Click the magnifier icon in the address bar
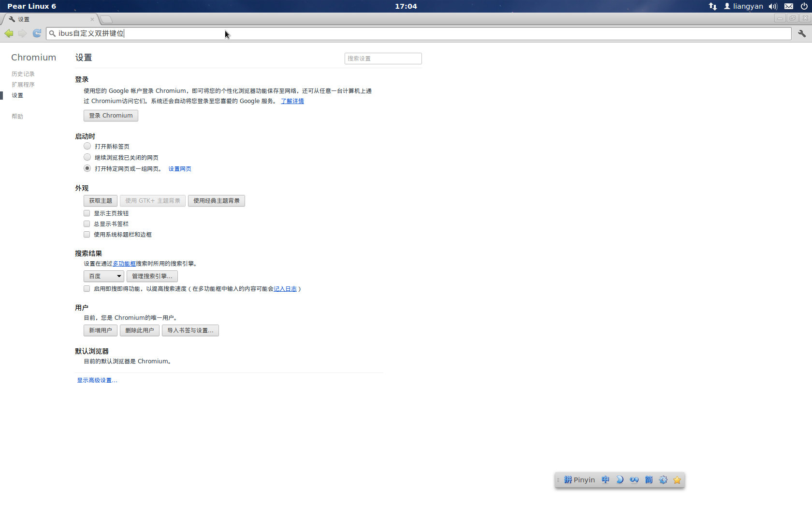The width and height of the screenshot is (812, 508). click(x=52, y=33)
